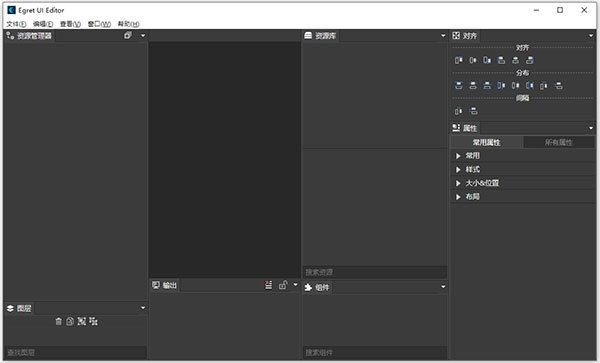Click the second-to-last icon in 分布 row
Viewport: 600px width, 363px height.
[544, 86]
